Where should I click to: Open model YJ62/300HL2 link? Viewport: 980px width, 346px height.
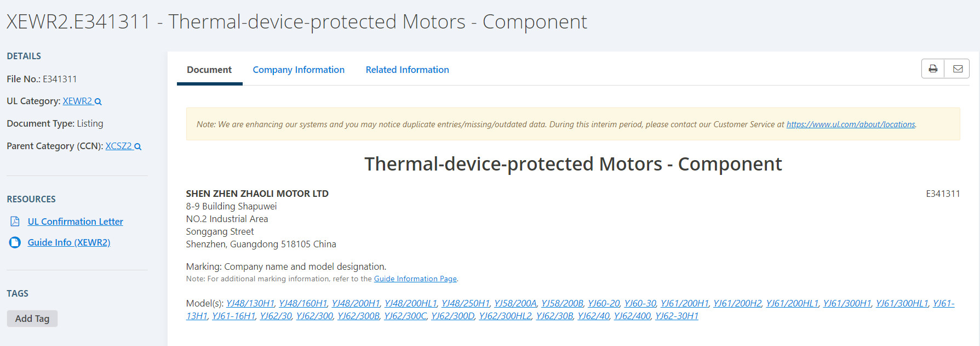point(505,316)
